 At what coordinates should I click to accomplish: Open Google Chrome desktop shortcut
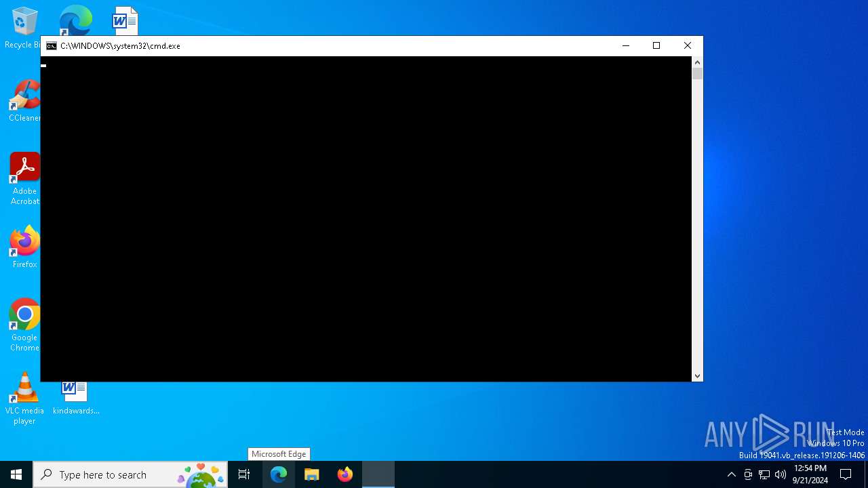[x=24, y=325]
